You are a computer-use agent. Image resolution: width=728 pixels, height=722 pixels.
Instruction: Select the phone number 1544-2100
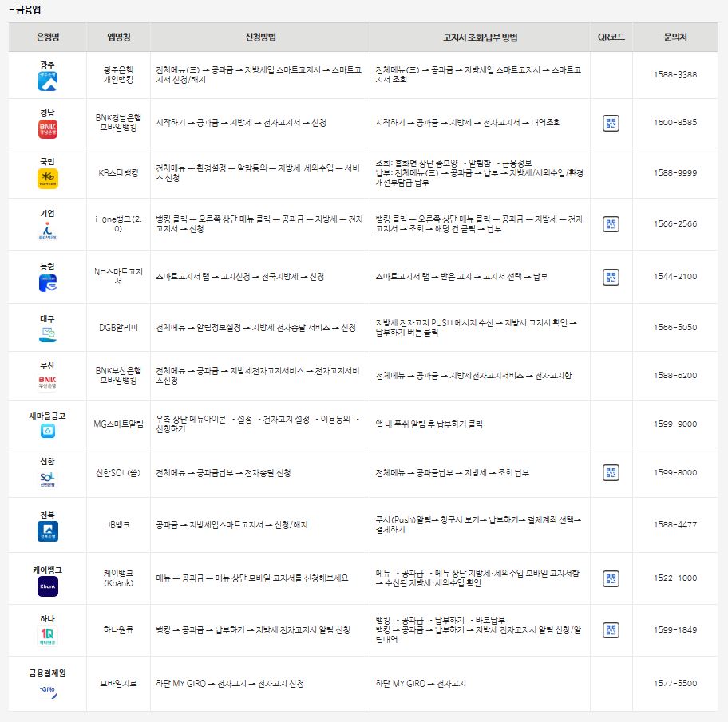coord(675,277)
